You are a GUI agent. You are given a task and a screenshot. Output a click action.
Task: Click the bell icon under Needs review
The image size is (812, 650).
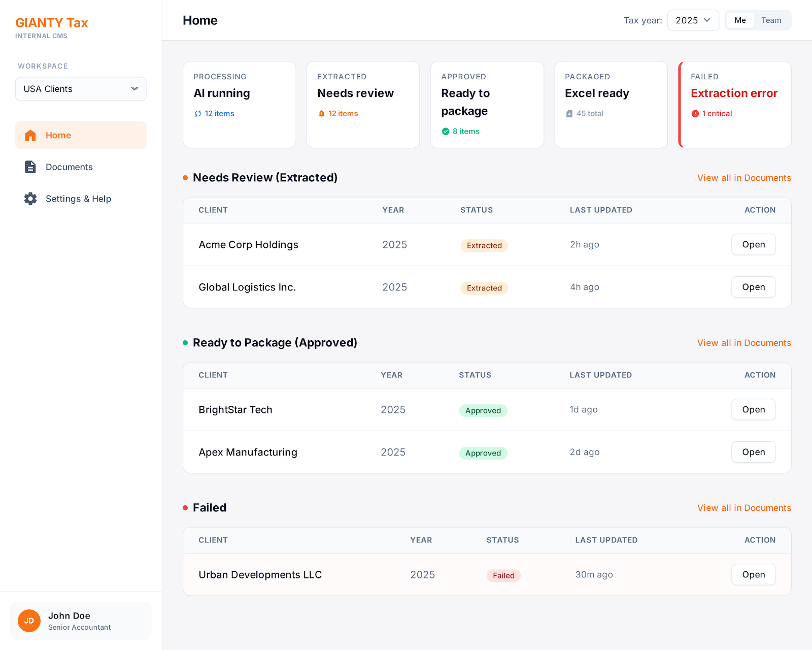[x=321, y=114]
